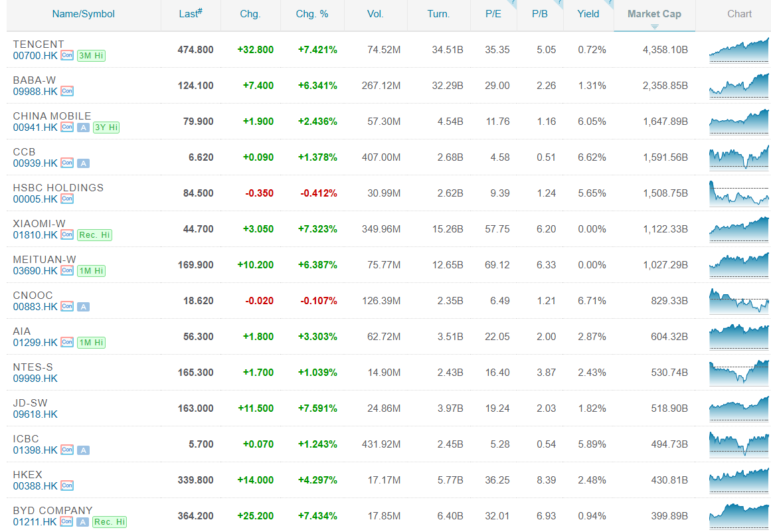Sort table by P/B column header

539,14
